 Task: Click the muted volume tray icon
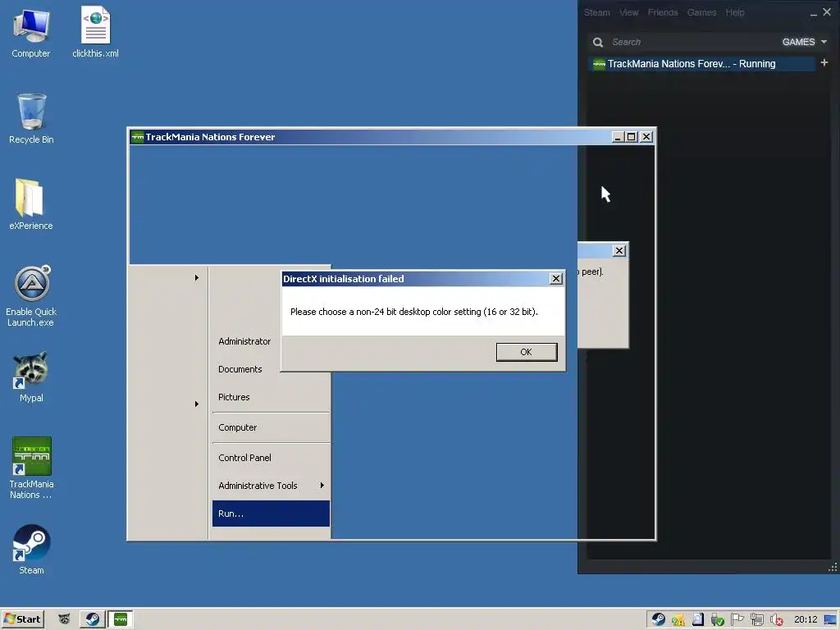pyautogui.click(x=776, y=620)
